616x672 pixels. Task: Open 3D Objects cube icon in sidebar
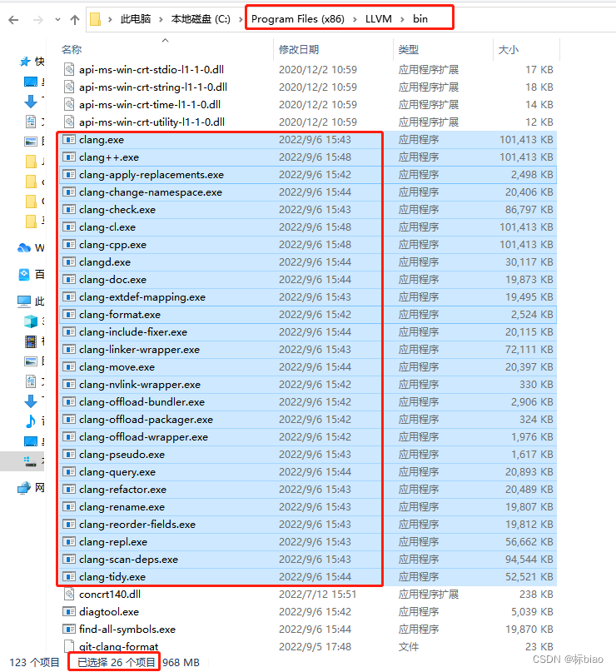coord(31,321)
